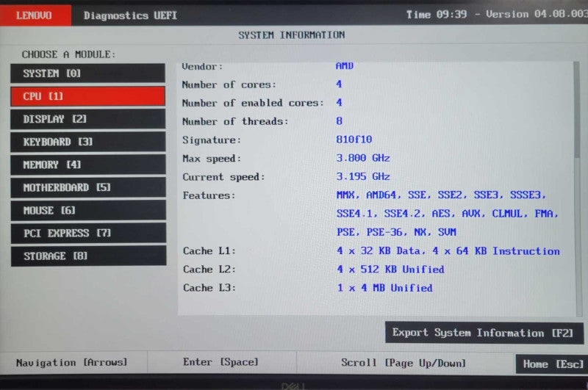Click the Current speed value 3.195 GHz

pyautogui.click(x=363, y=176)
